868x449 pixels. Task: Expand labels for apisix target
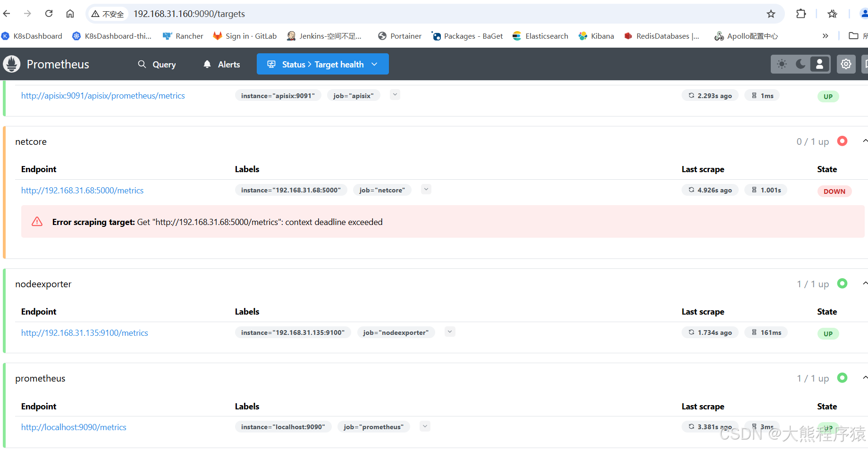pyautogui.click(x=395, y=95)
